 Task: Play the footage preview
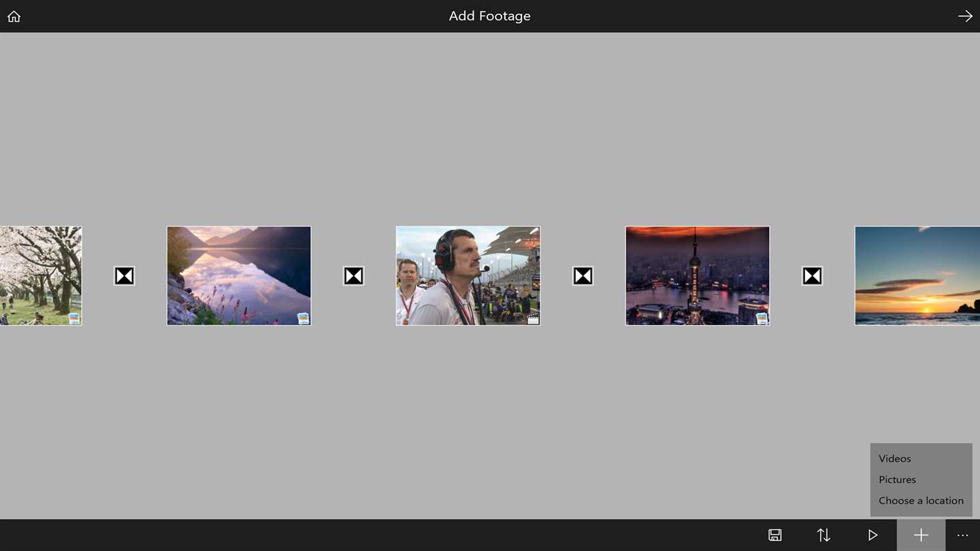coord(872,535)
